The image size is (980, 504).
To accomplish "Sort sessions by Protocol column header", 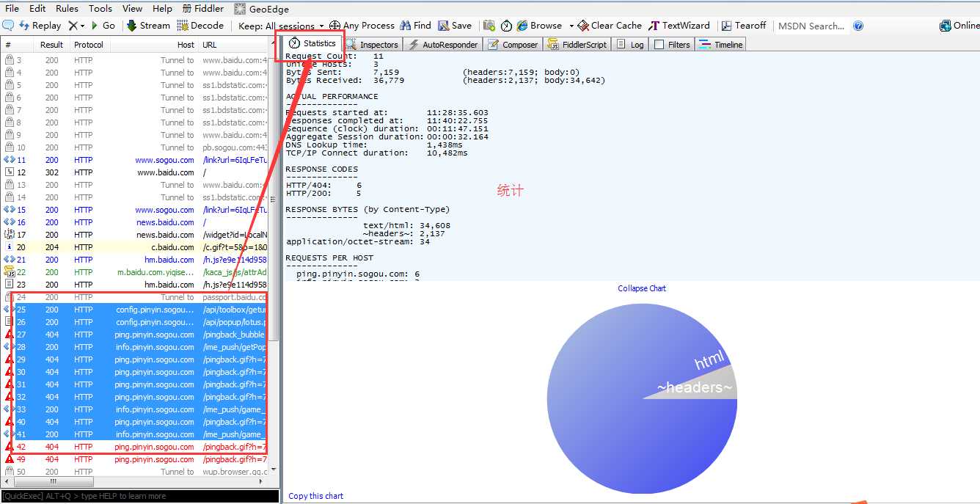I will (89, 45).
